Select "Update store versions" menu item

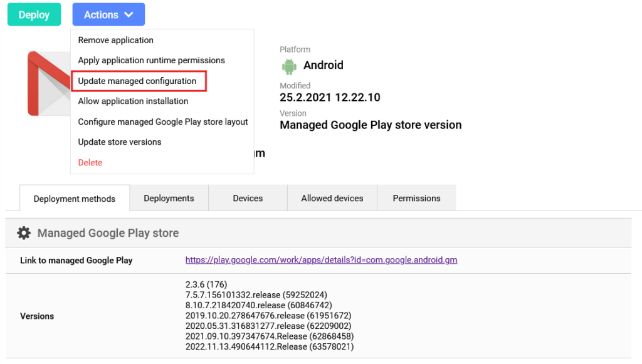point(119,142)
